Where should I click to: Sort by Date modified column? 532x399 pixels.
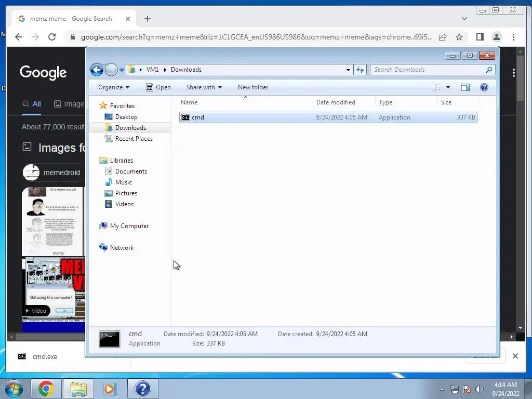click(x=344, y=102)
